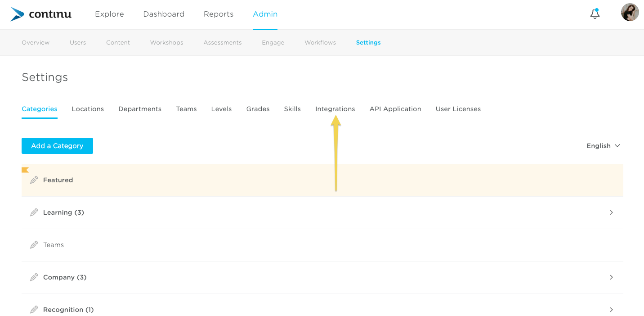Switch to the Integrations settings tab
Viewport: 644px width, 316px height.
(335, 109)
